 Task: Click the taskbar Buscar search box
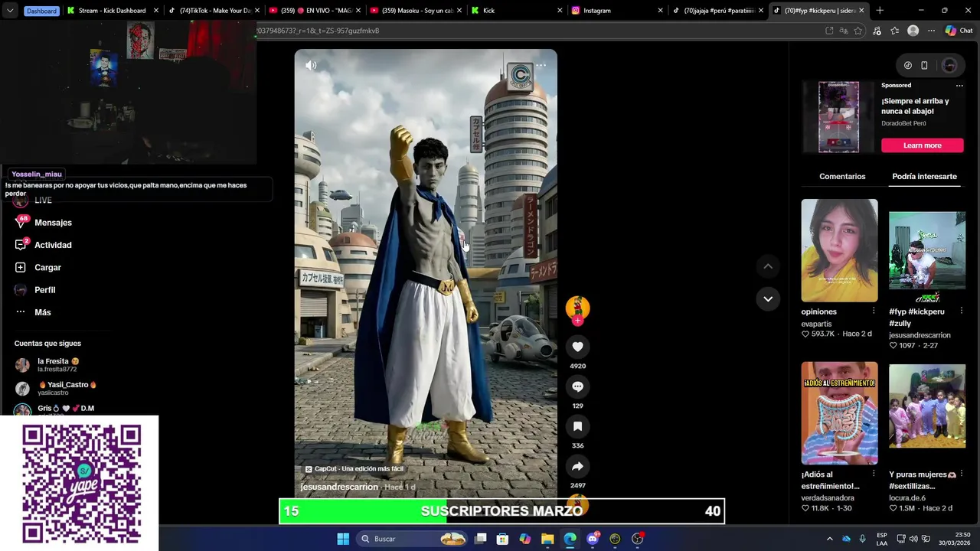coord(412,539)
